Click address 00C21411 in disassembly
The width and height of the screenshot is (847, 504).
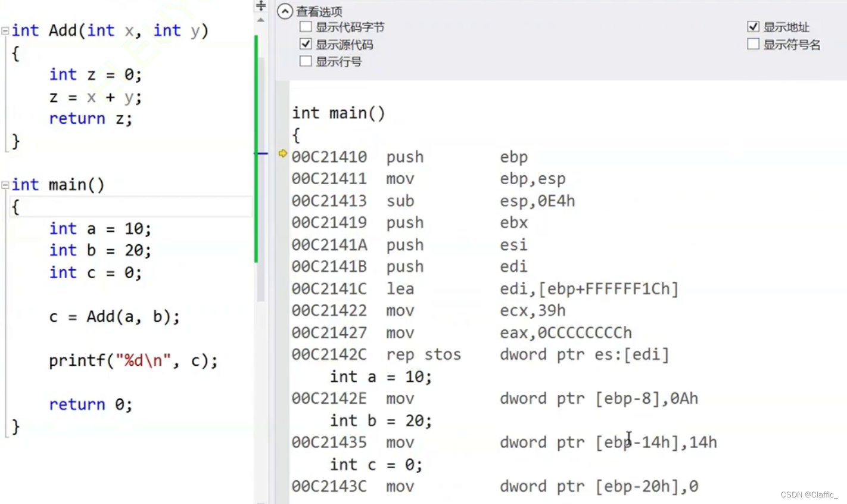[x=329, y=179]
